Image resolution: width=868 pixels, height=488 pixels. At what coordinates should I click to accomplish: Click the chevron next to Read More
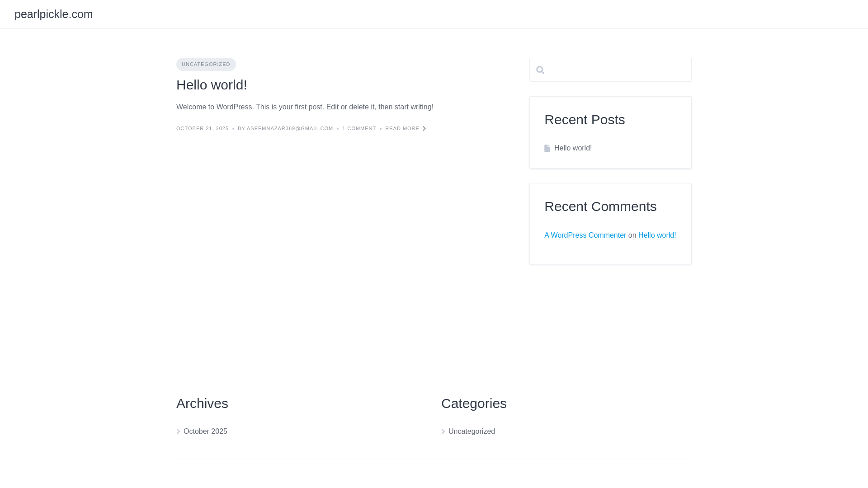424,129
